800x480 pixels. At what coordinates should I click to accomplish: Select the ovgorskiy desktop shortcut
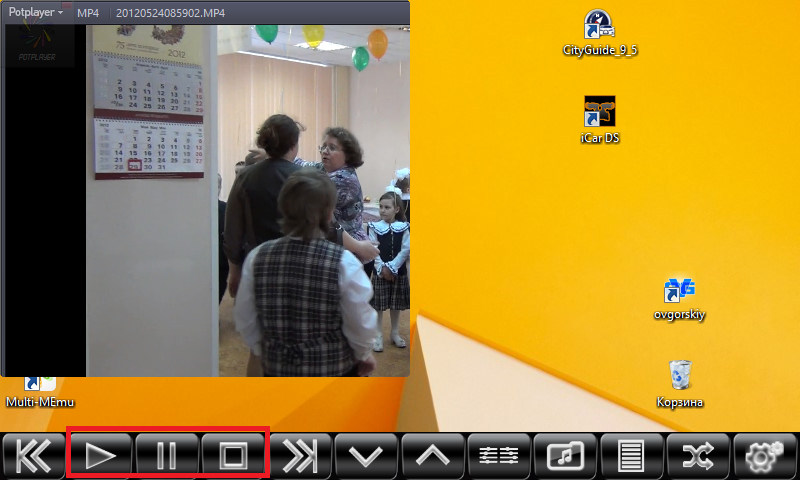coord(680,291)
